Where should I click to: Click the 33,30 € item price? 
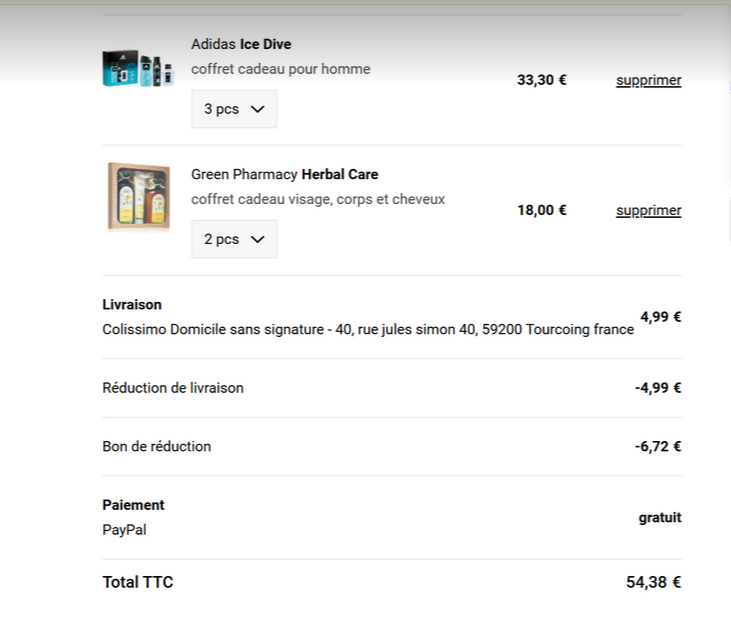click(x=541, y=80)
